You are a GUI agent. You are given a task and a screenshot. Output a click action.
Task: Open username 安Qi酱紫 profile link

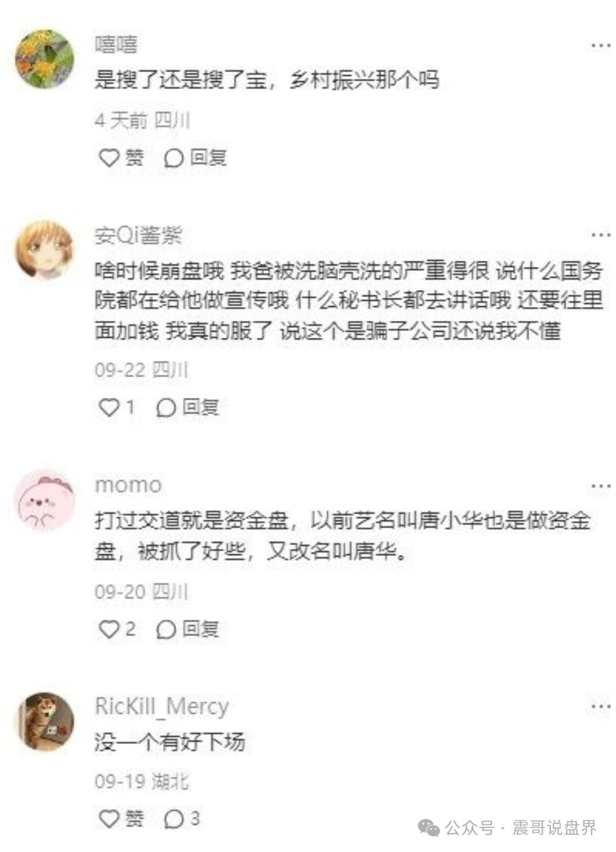pyautogui.click(x=138, y=235)
